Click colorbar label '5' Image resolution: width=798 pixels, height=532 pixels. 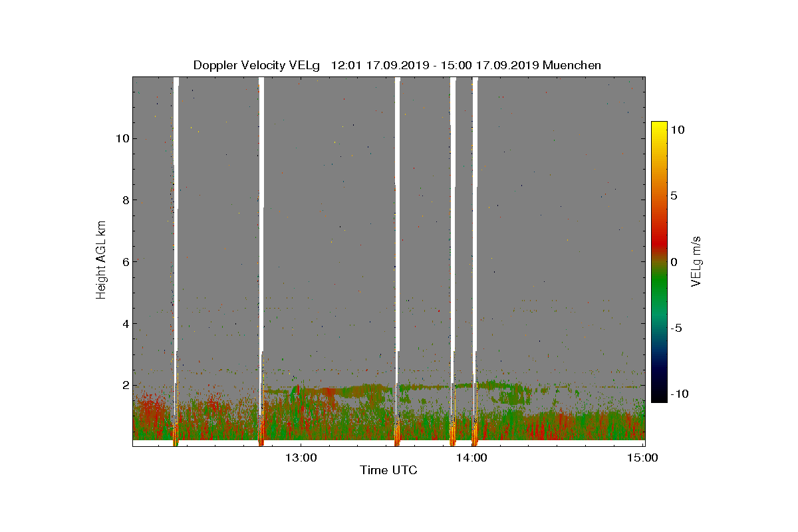tap(673, 196)
